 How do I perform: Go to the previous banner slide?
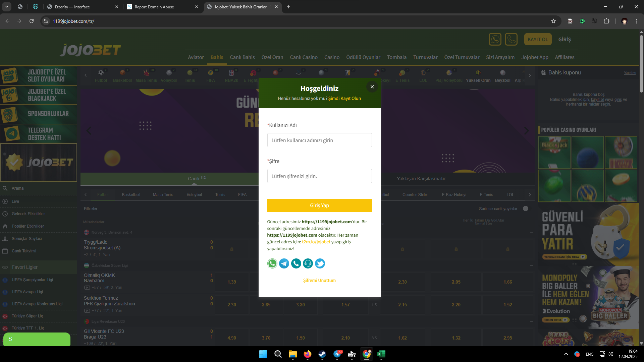(x=89, y=131)
